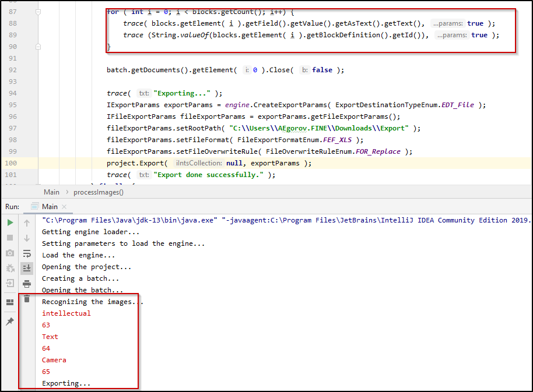Click "Setting parameters to load the engine..." line
533x392 pixels.
[123, 243]
